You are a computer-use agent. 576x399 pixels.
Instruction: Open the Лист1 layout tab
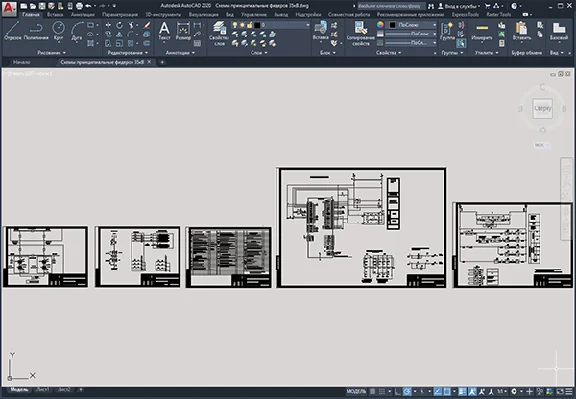coord(43,389)
